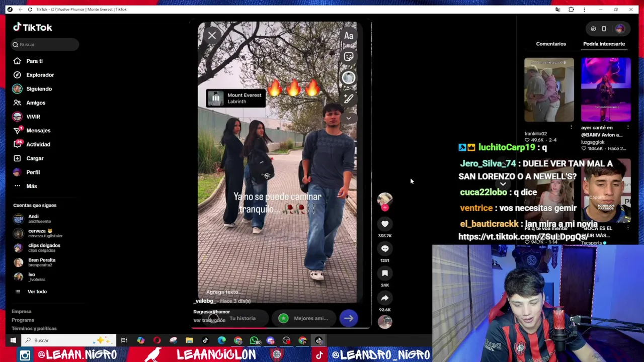The height and width of the screenshot is (362, 644).
Task: Click the TikTok logo
Action: 33,28
